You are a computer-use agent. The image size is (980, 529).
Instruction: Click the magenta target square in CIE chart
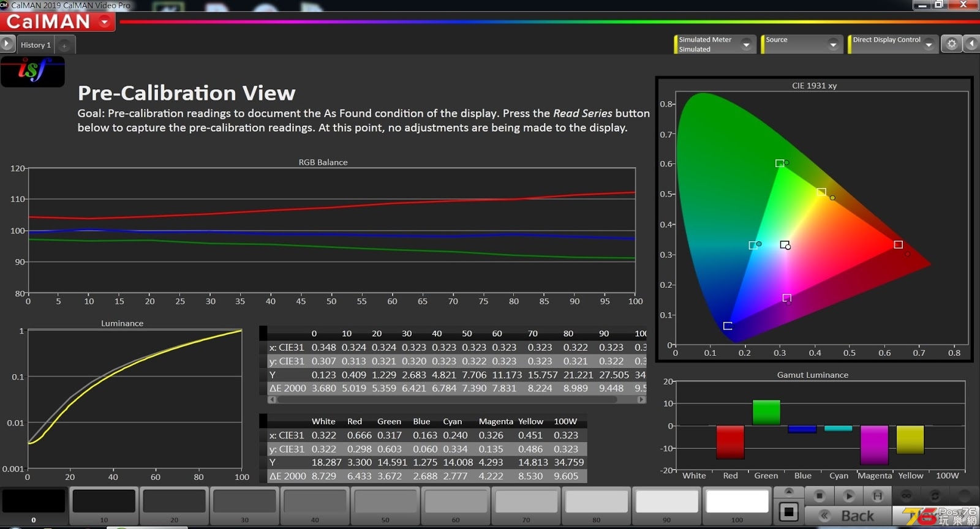pyautogui.click(x=786, y=298)
